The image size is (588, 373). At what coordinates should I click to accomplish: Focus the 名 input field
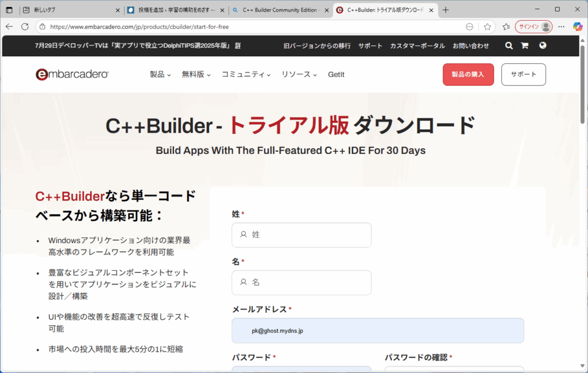301,283
